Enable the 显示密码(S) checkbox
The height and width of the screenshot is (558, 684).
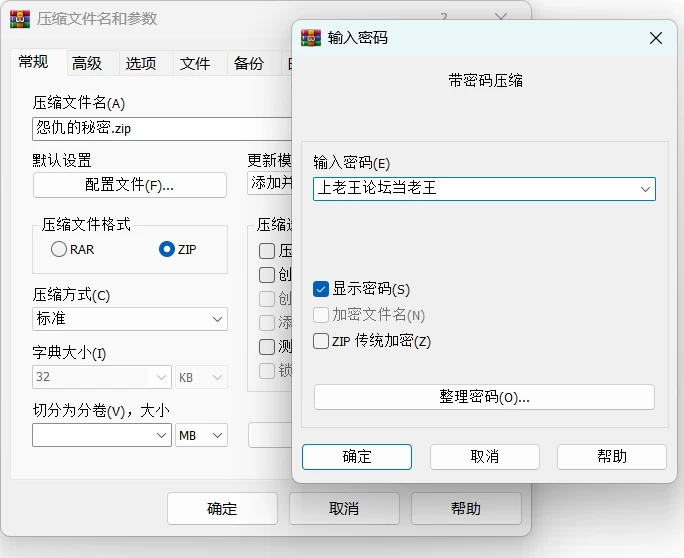321,289
